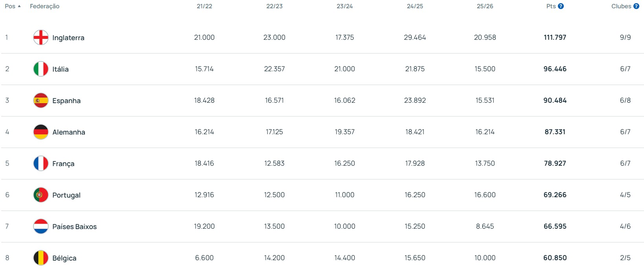
Task: Open the Clubes help question-mark icon
Action: (x=636, y=6)
